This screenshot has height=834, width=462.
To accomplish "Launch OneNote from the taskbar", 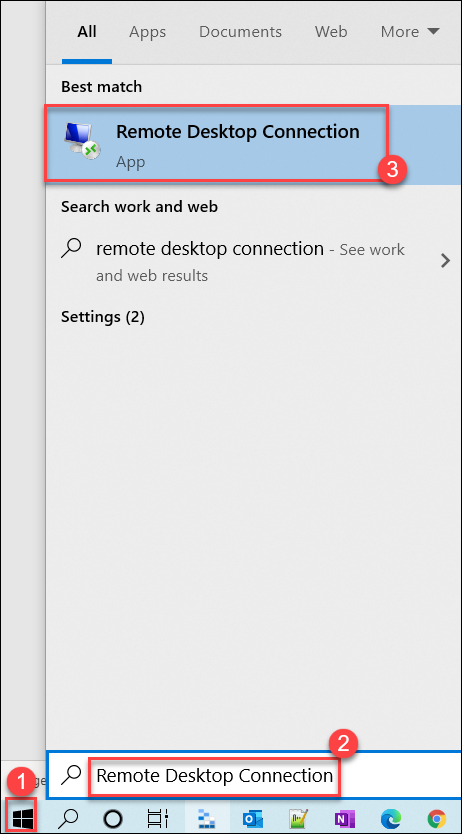I will coord(345,818).
